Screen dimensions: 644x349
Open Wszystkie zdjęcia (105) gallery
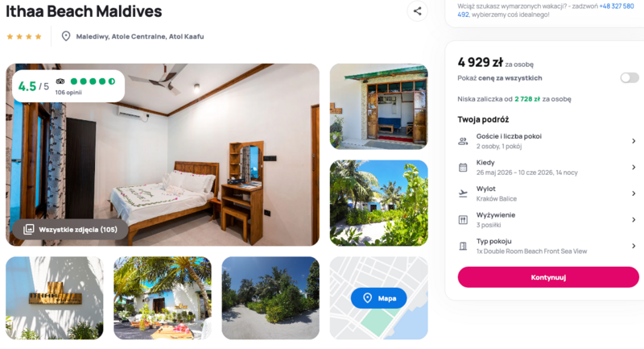[x=70, y=230]
